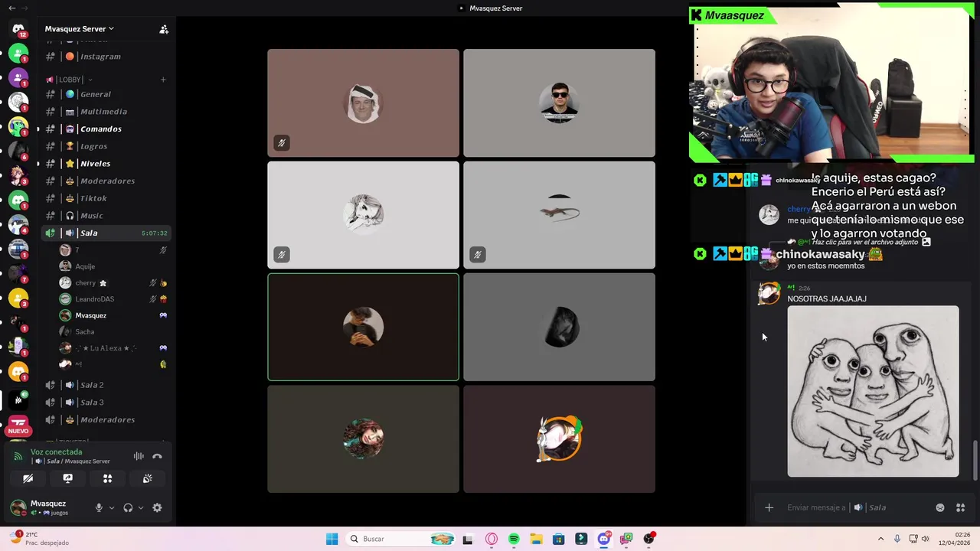Launch an activity from voice panel
Viewport: 980px width, 551px height.
[x=107, y=478]
